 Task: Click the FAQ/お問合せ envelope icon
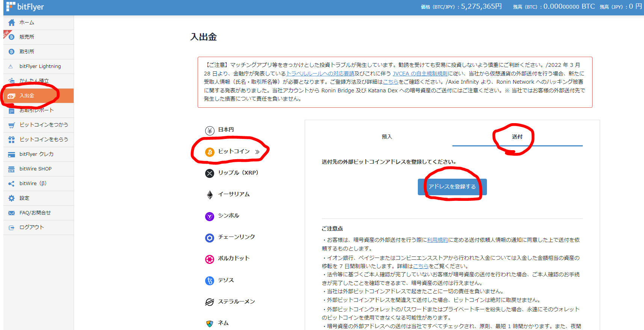click(12, 213)
